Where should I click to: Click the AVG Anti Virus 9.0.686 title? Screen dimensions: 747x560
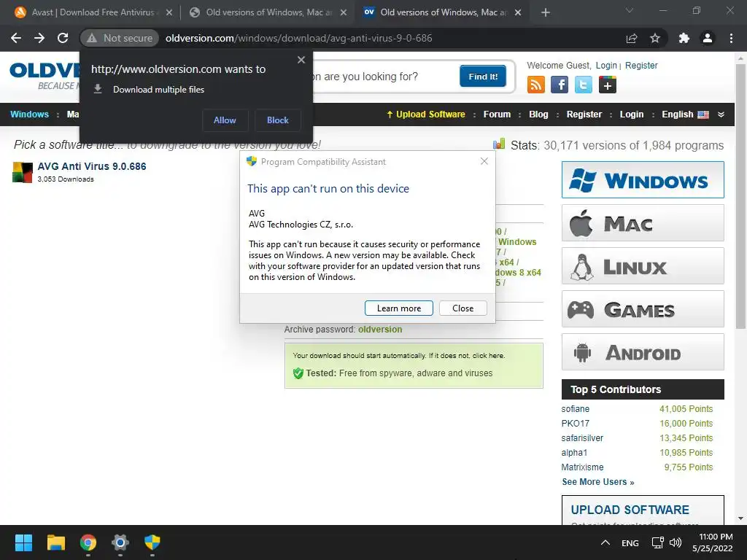[x=92, y=166]
